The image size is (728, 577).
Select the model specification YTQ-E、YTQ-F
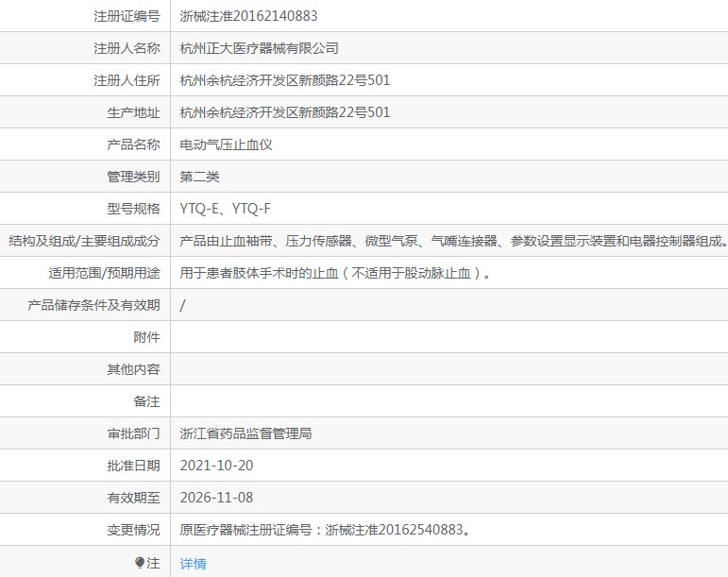point(225,209)
